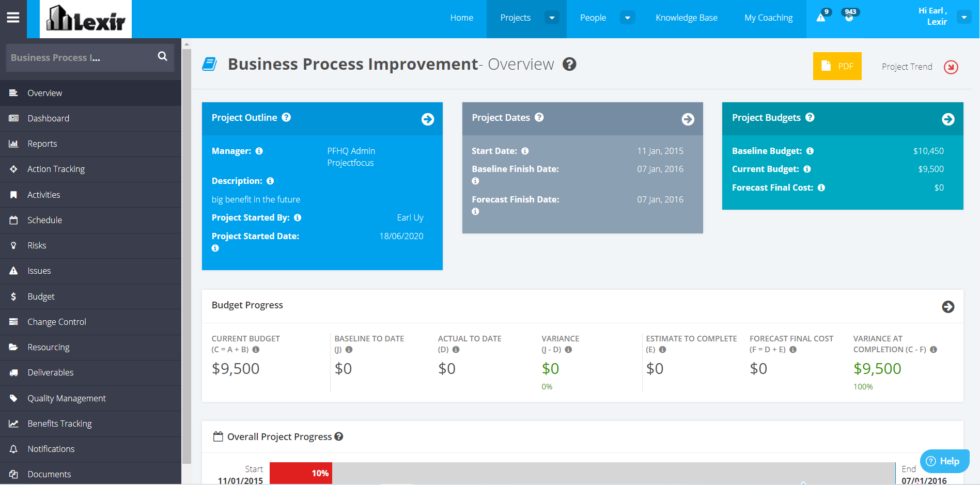Open Dashboard in sidebar
The width and height of the screenshot is (980, 485).
tap(90, 118)
